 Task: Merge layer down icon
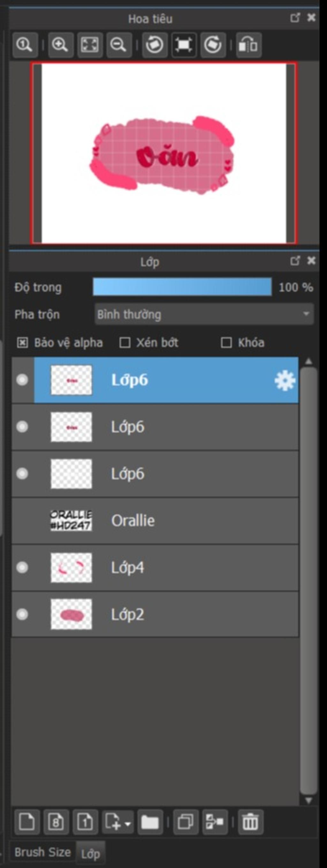215,822
